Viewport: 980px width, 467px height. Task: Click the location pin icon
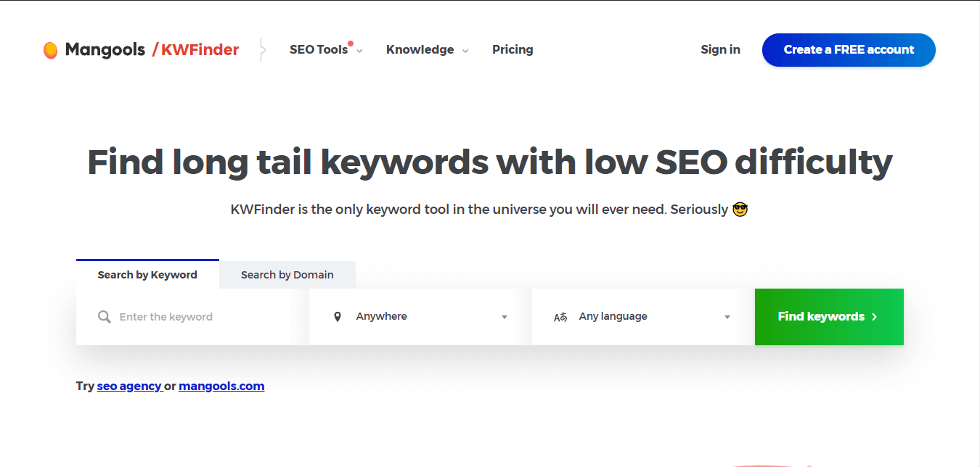pyautogui.click(x=338, y=317)
